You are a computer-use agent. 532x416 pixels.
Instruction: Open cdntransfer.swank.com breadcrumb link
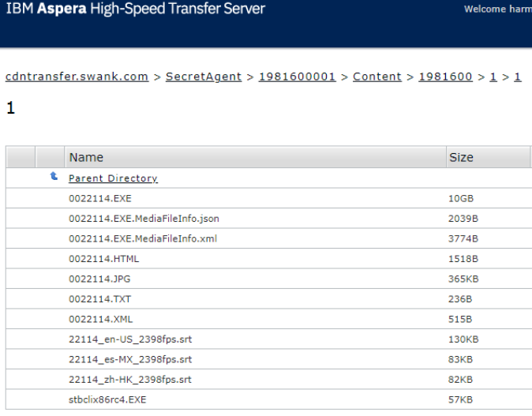(77, 77)
